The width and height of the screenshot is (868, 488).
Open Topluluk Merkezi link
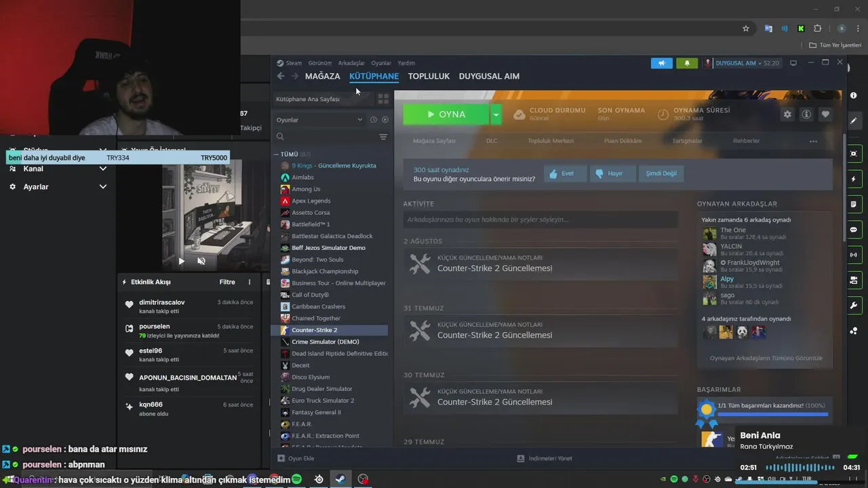[x=551, y=141]
